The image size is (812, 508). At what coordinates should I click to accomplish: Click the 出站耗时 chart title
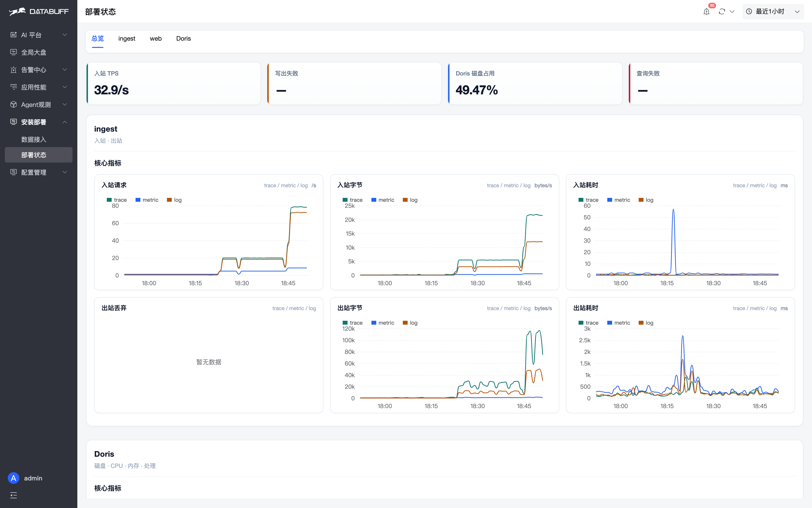coord(586,308)
